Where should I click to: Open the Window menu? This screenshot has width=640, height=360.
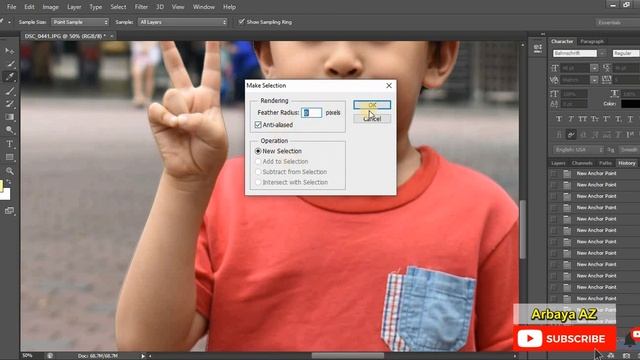204,7
